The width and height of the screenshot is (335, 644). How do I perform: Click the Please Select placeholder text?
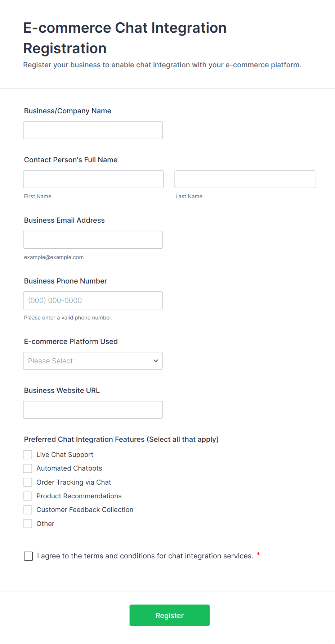50,361
